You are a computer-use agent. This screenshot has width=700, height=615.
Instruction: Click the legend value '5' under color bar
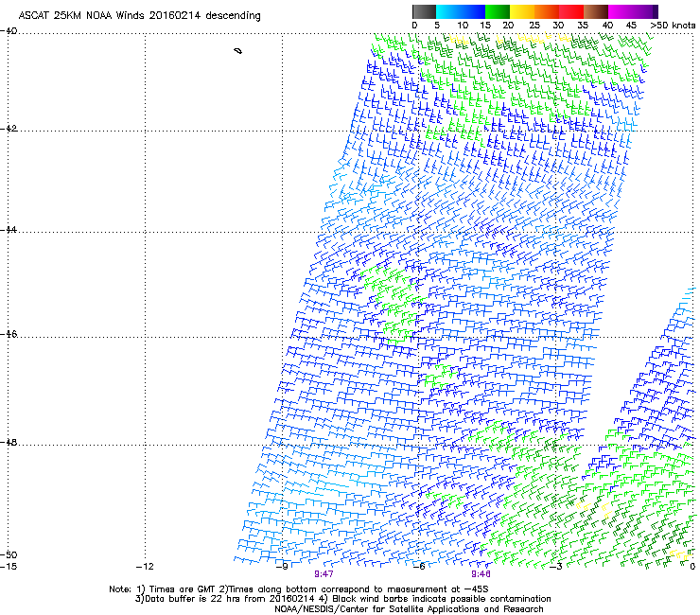click(437, 26)
